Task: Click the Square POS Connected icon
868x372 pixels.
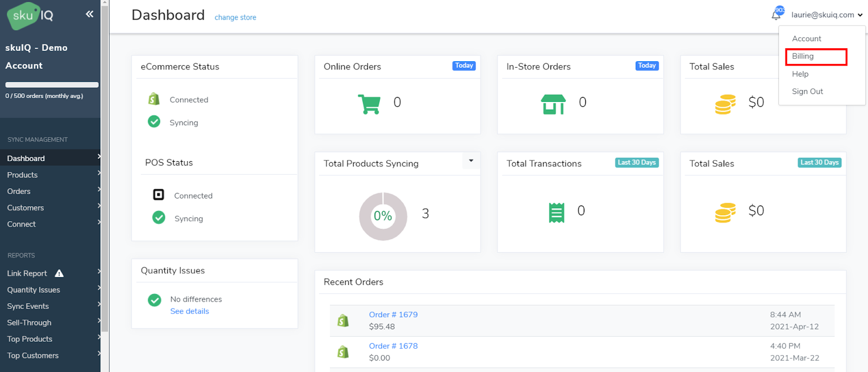Action: 158,195
